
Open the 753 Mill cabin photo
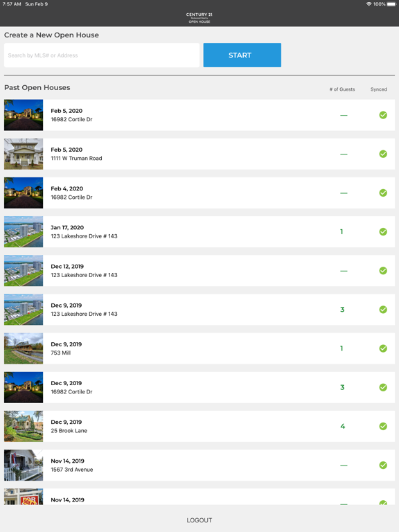click(24, 348)
